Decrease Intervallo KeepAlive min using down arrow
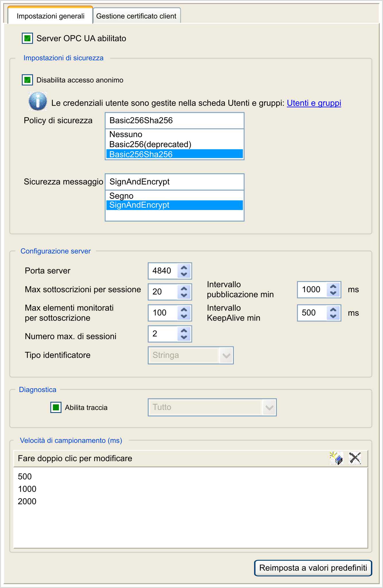Image resolution: width=383 pixels, height=588 pixels. pyautogui.click(x=333, y=316)
